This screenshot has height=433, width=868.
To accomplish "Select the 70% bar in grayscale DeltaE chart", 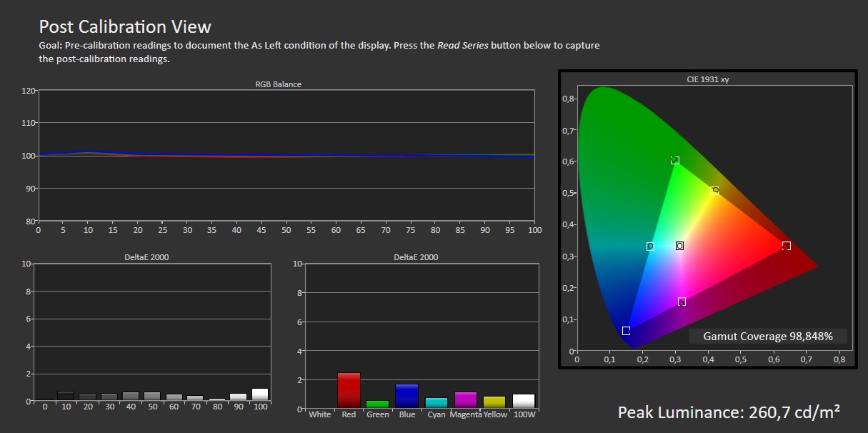I will click(195, 398).
